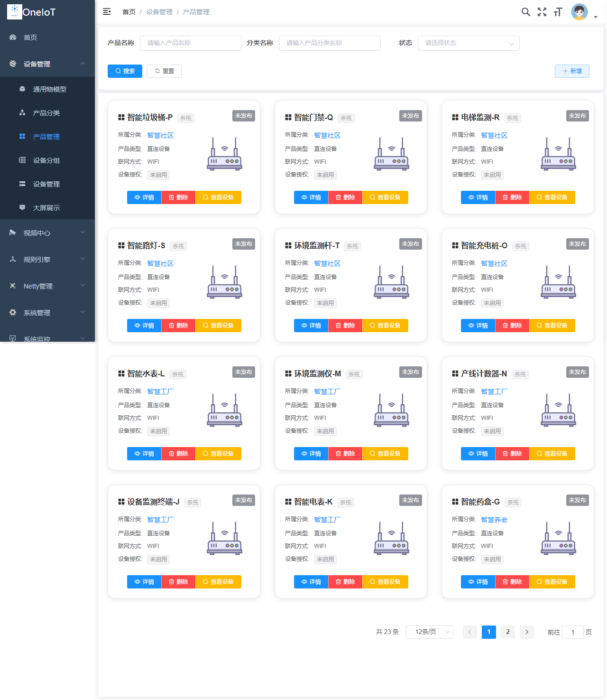The height and width of the screenshot is (700, 607).
Task: Click grid icon beside 智能垃圾桶-P title
Action: (121, 117)
